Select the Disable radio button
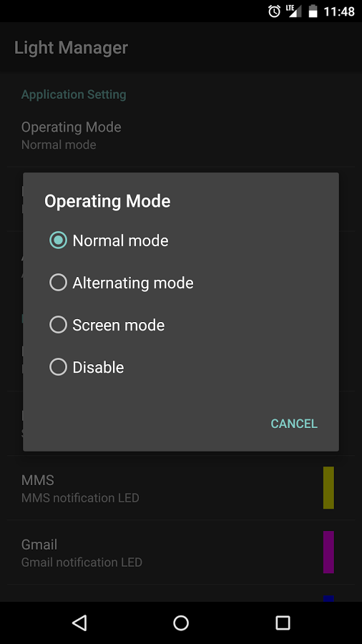 tap(58, 367)
